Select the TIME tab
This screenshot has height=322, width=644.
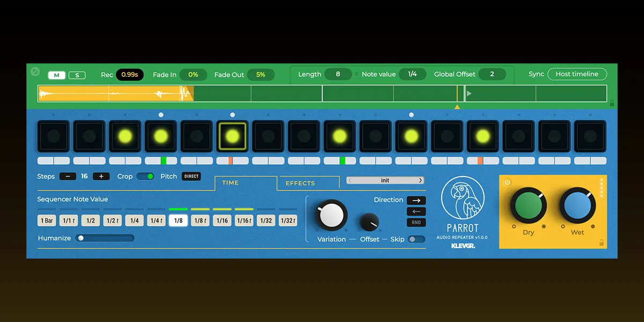pos(230,182)
